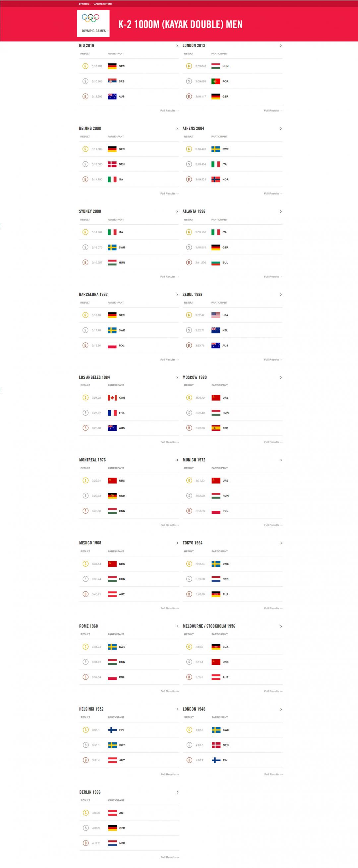
Task: Click Portugal flag in London 2012 results
Action: pos(216,81)
